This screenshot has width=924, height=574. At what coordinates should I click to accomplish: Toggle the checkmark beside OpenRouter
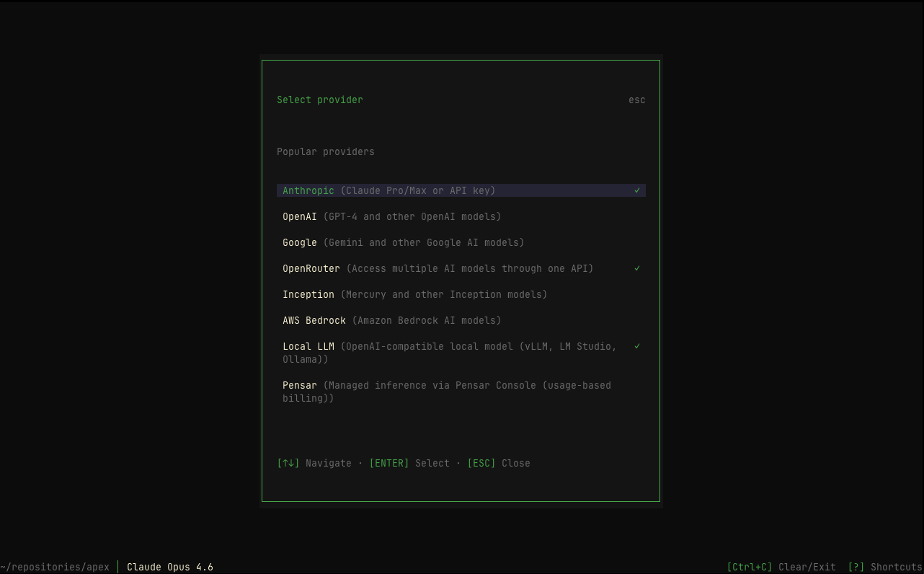pos(637,268)
